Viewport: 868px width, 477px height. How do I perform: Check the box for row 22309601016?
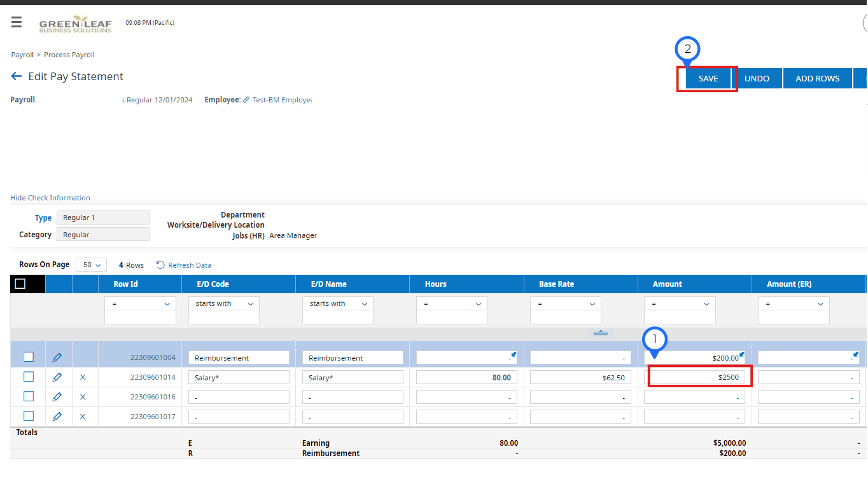click(x=29, y=397)
